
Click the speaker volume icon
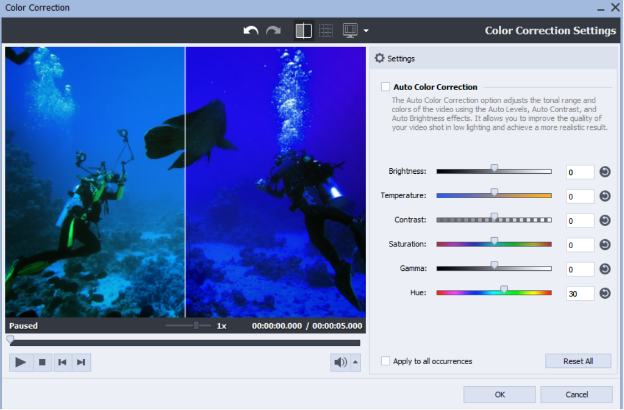coord(341,362)
